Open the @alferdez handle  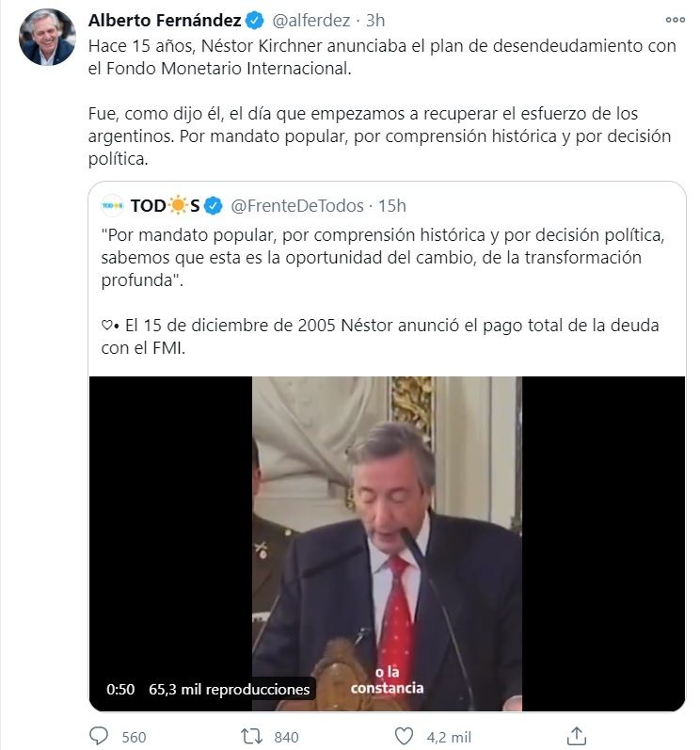pyautogui.click(x=311, y=21)
